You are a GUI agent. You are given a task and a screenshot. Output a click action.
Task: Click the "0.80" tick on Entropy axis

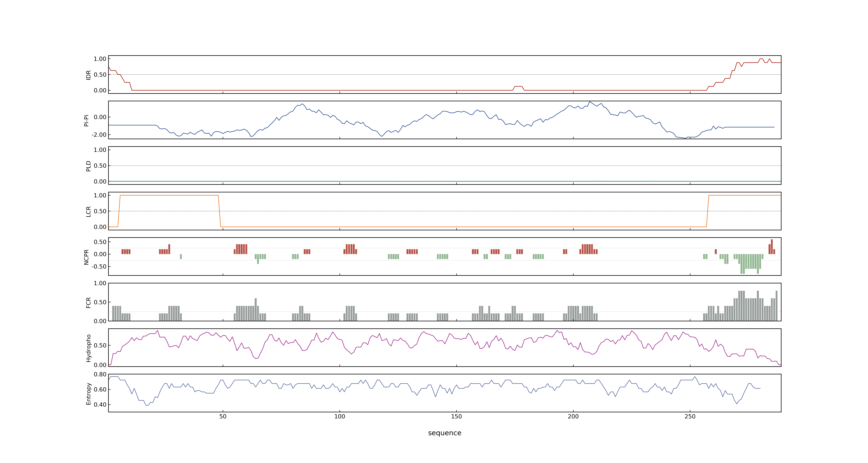[x=100, y=374]
